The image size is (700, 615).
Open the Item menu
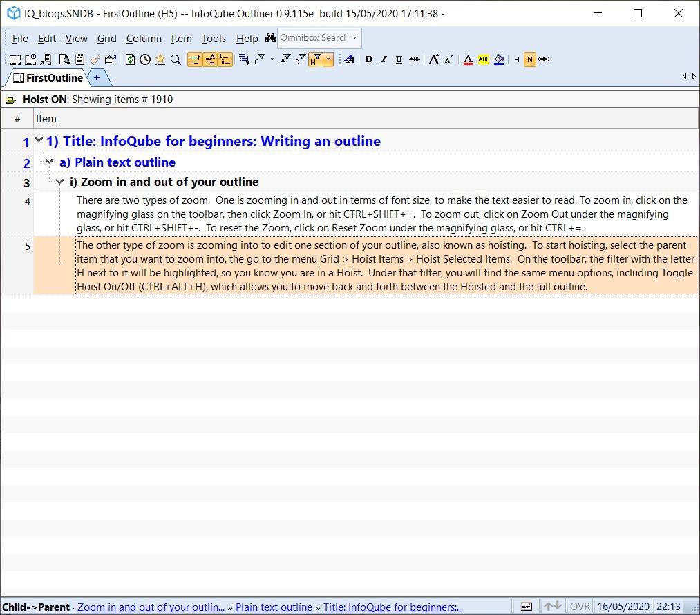tap(181, 39)
